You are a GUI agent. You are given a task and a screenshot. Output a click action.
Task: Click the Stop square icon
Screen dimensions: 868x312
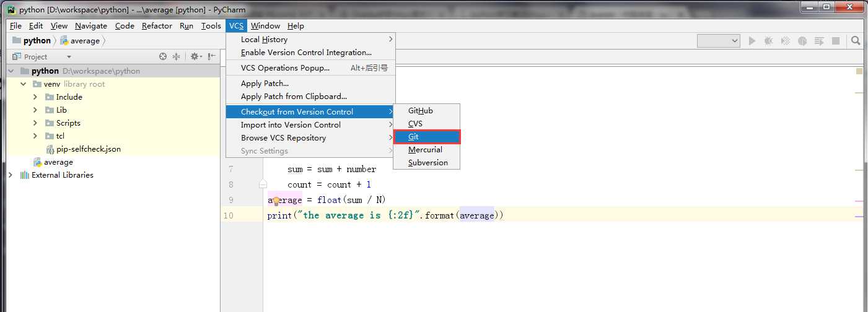[x=836, y=41]
